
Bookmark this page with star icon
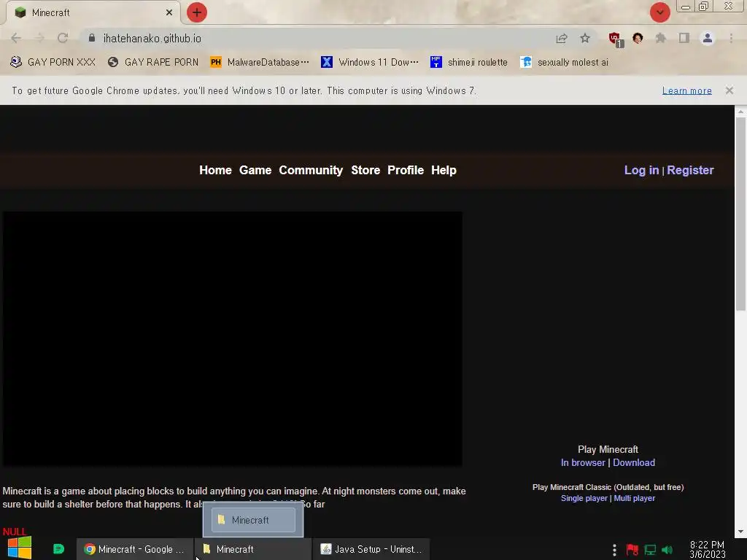[585, 38]
